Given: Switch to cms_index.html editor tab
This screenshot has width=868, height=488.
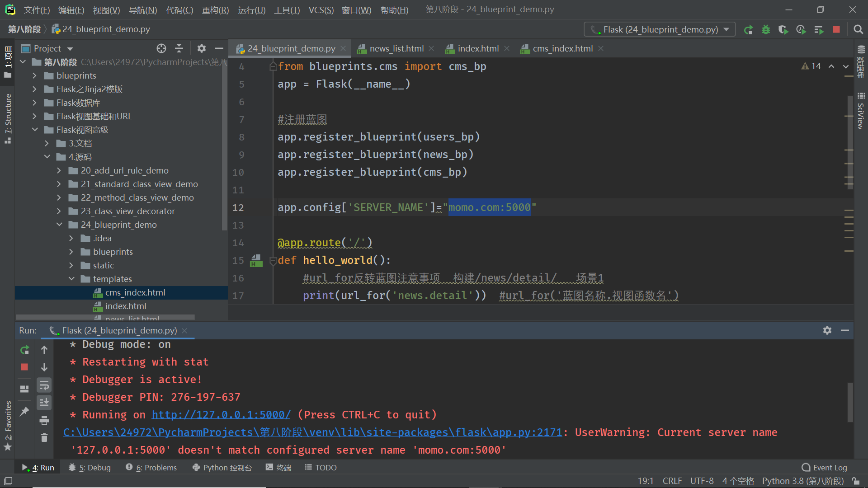Looking at the screenshot, I should click(x=562, y=48).
